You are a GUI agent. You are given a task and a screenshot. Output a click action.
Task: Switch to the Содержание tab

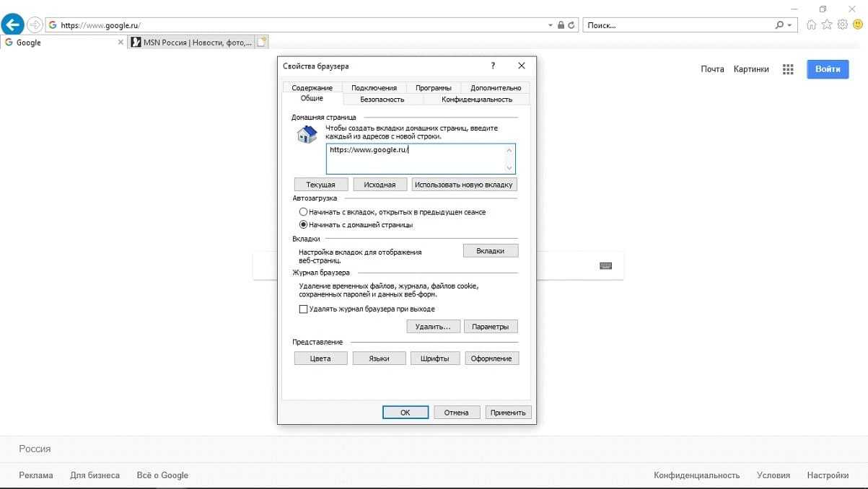(x=312, y=88)
